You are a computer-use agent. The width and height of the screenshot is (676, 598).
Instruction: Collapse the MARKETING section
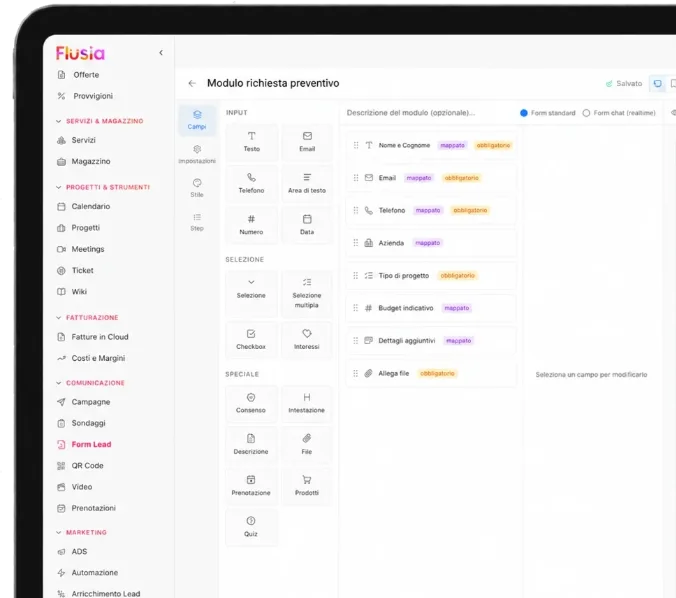tap(58, 532)
